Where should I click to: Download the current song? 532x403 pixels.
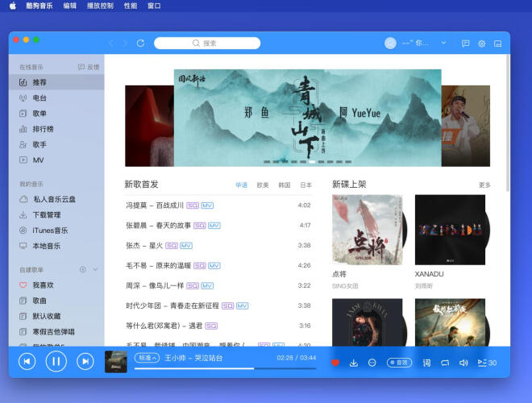[354, 363]
